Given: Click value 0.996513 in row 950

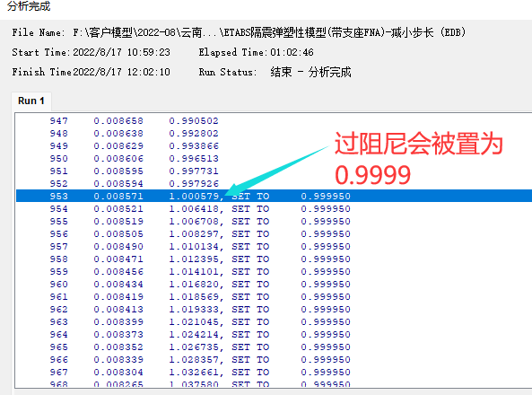Looking at the screenshot, I should (194, 159).
